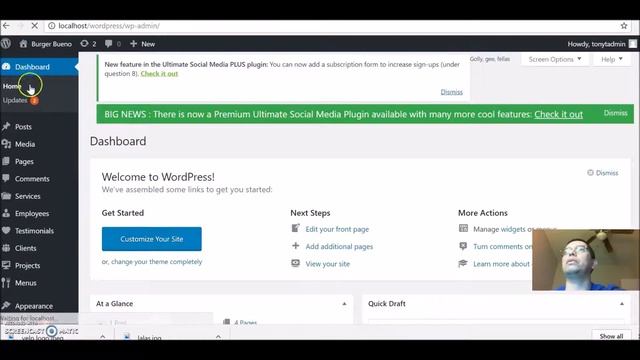Open Menus icon in sidebar
This screenshot has width=640, height=360.
(6, 282)
